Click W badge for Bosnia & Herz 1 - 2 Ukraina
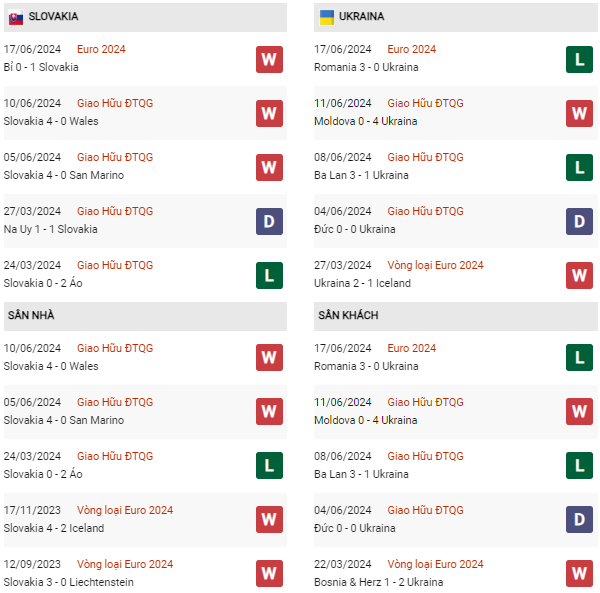600x593 pixels. pyautogui.click(x=579, y=573)
